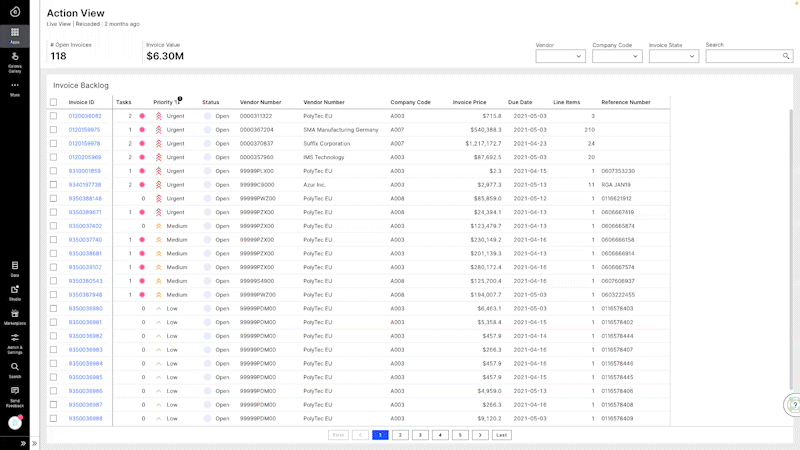Click the Invoice ID column header
800x450 pixels.
coord(82,102)
